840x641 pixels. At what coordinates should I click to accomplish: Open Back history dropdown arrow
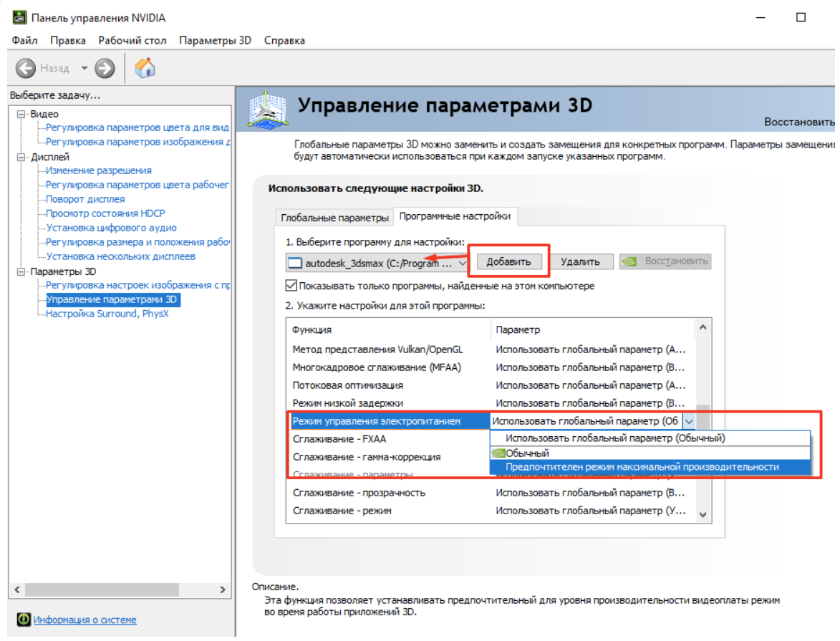tap(84, 68)
